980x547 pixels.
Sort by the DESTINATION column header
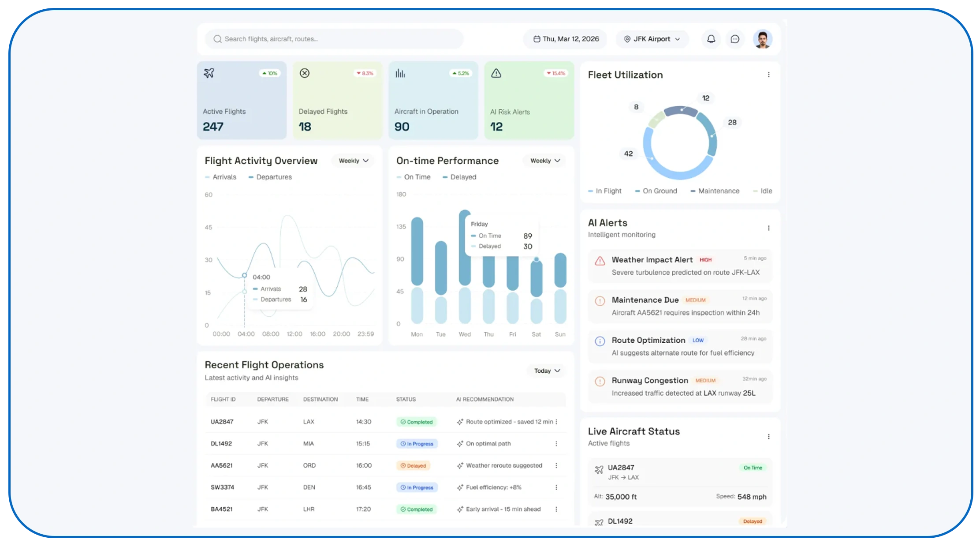pyautogui.click(x=320, y=400)
